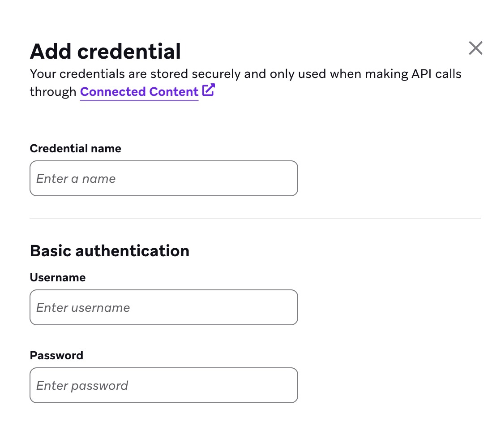The width and height of the screenshot is (488, 448).
Task: Open Connected Content documentation via its arrow icon
Action: point(209,90)
